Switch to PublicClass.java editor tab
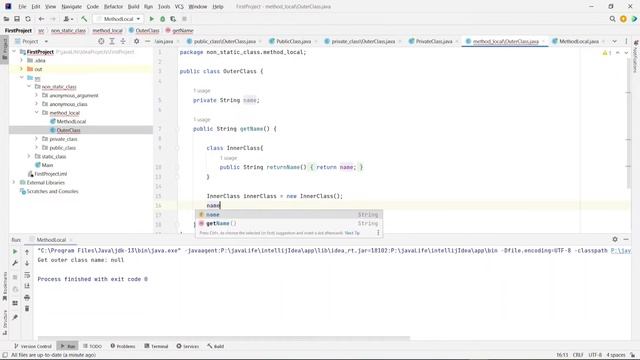This screenshot has height=360, width=640. tap(293, 41)
